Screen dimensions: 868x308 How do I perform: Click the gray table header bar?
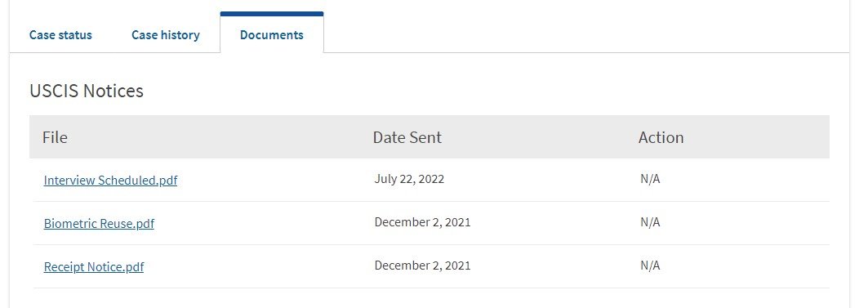[x=430, y=136]
